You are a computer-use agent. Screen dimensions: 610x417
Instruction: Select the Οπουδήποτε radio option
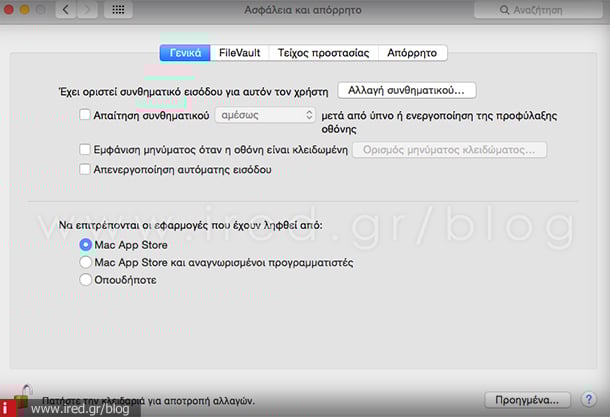click(x=85, y=281)
